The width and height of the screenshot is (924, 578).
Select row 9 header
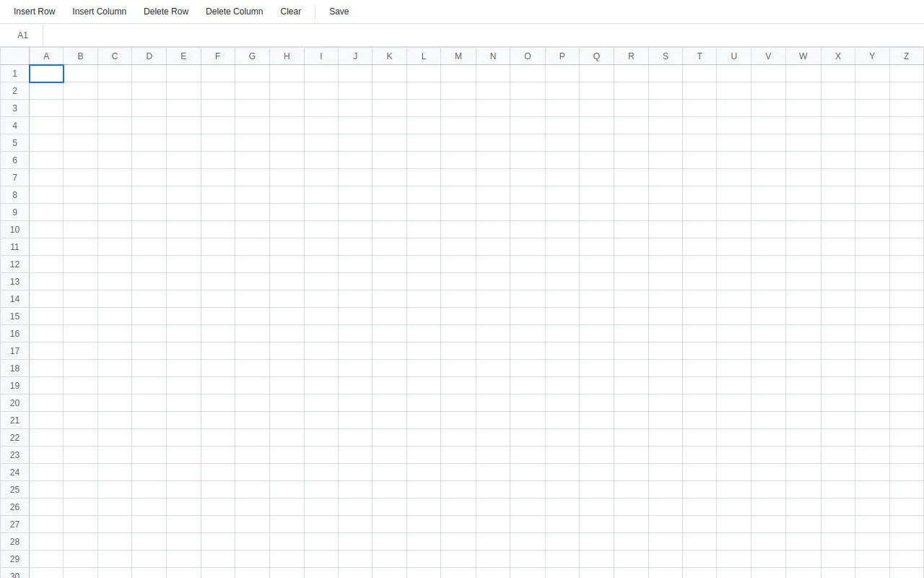[14, 212]
